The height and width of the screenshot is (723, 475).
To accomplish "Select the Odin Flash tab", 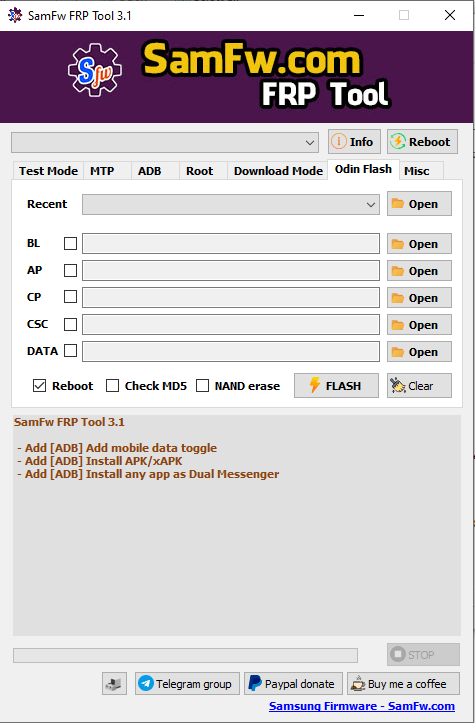I will click(363, 169).
